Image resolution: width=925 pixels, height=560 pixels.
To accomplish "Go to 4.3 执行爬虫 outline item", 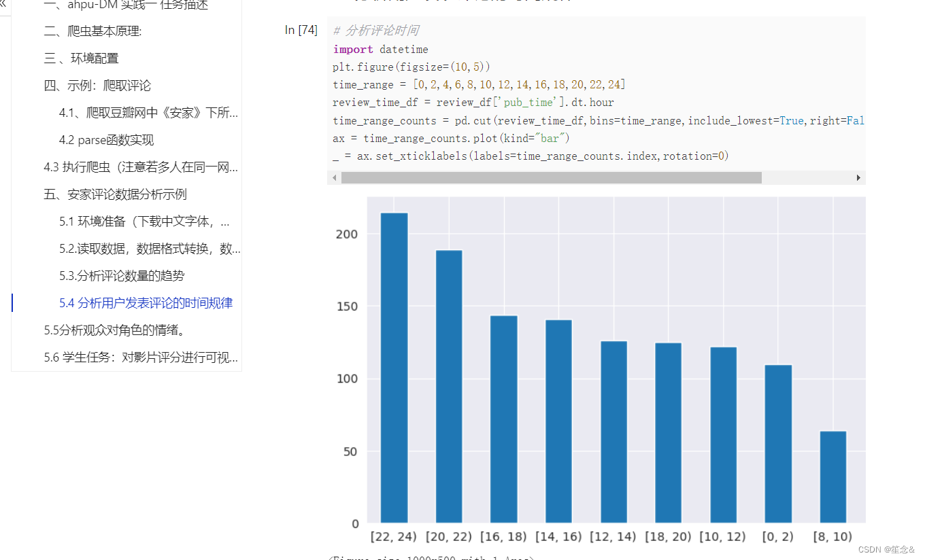I will point(141,167).
